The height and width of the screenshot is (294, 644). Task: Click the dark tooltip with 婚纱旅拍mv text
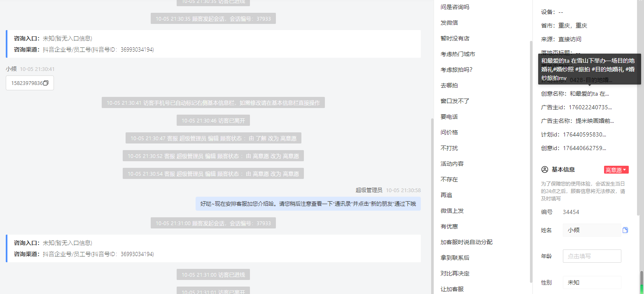(589, 69)
